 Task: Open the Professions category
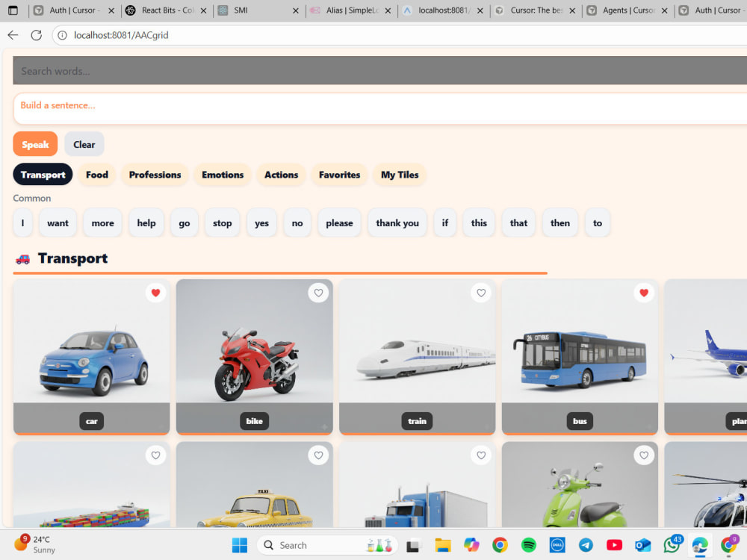155,175
